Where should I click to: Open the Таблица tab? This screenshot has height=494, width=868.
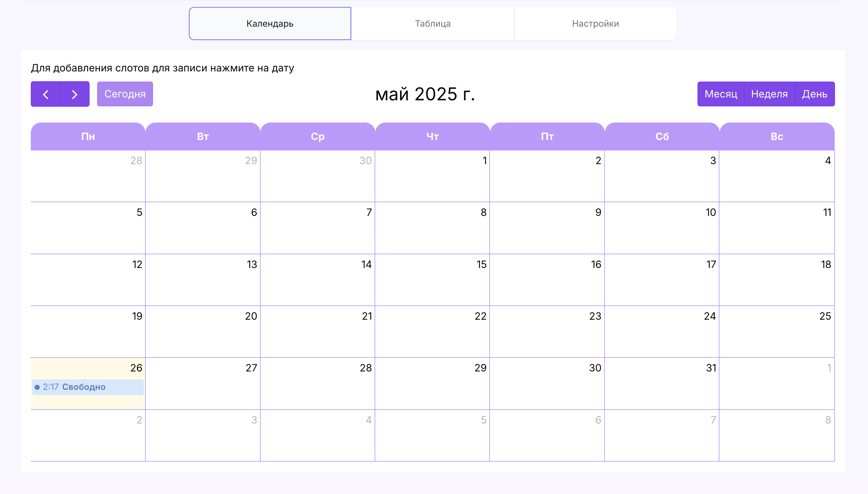click(432, 23)
